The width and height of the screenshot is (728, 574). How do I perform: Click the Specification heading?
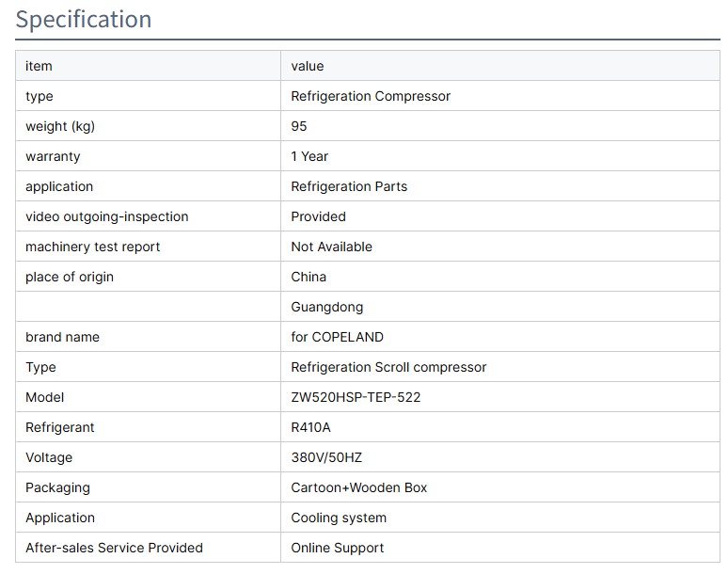[84, 20]
